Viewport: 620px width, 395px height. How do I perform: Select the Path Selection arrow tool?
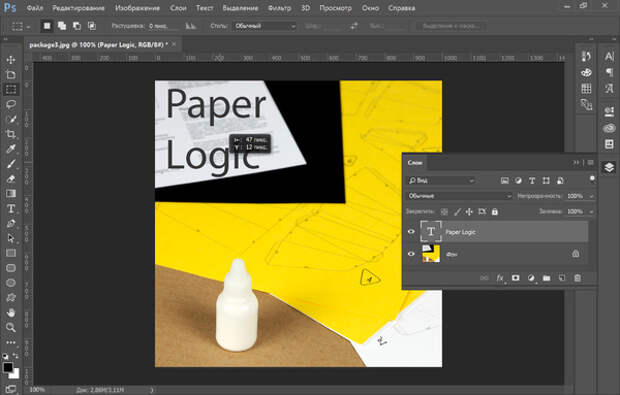11,238
